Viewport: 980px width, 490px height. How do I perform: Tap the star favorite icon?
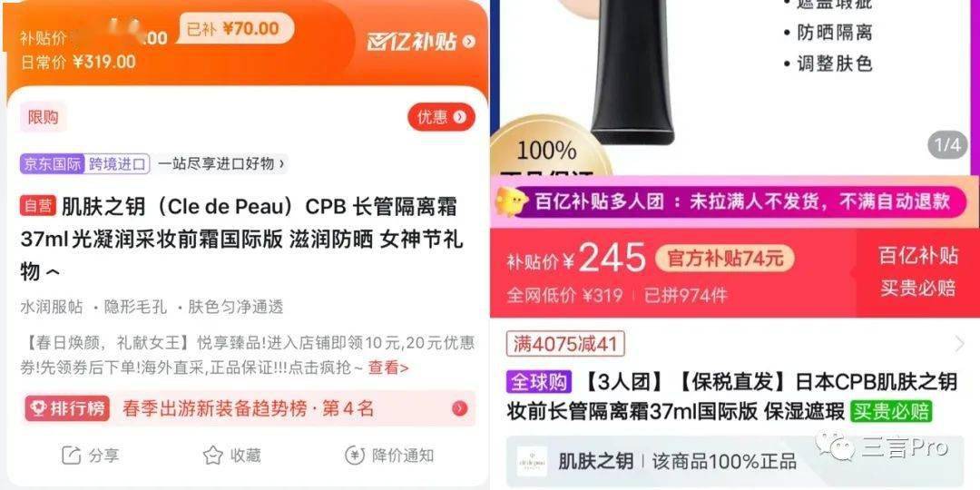coord(213,456)
